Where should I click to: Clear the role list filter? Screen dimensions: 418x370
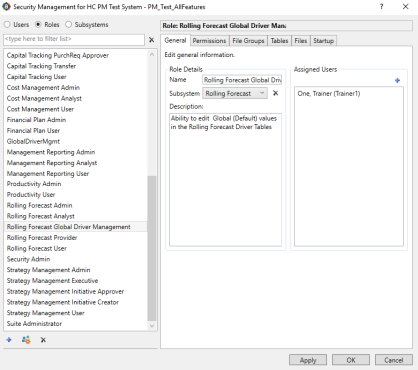point(151,40)
